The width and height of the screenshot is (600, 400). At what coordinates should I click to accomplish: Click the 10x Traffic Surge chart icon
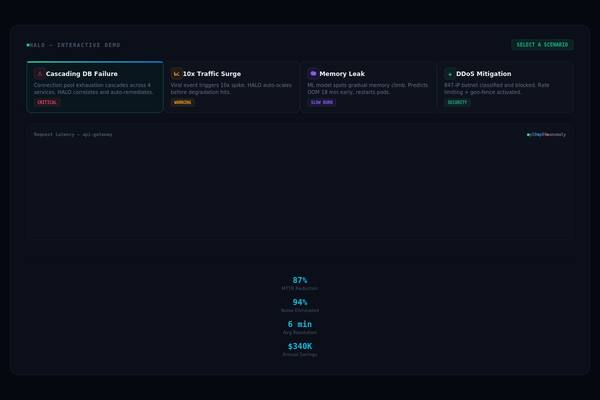point(177,74)
